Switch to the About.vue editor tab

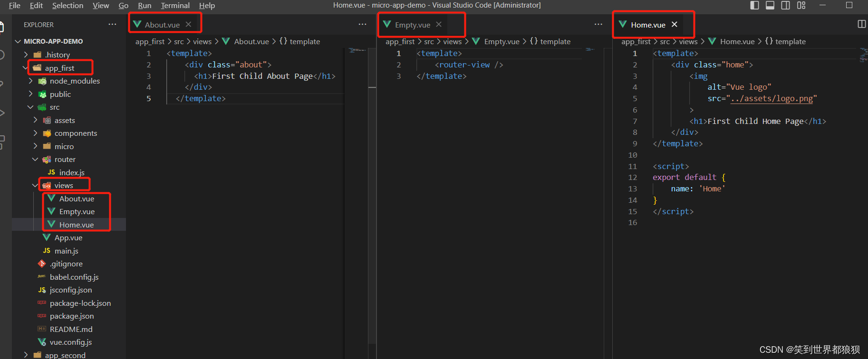pos(163,25)
